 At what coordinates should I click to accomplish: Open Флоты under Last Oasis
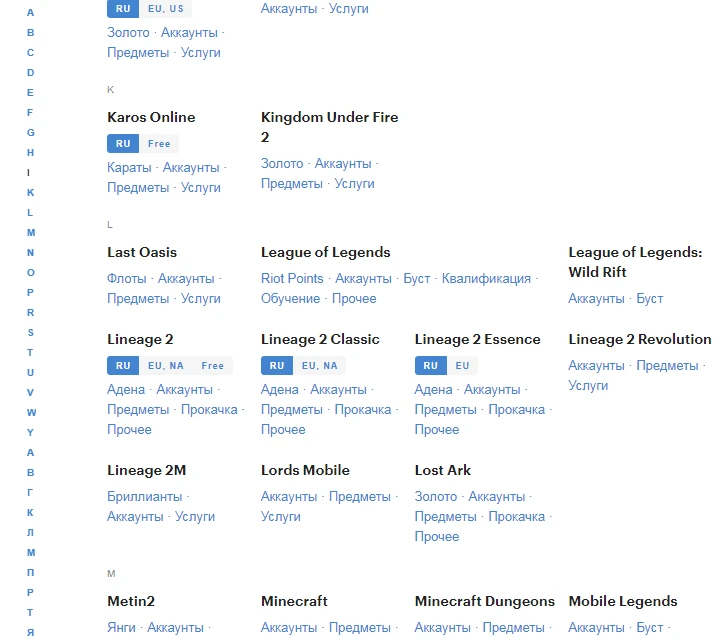(x=127, y=278)
